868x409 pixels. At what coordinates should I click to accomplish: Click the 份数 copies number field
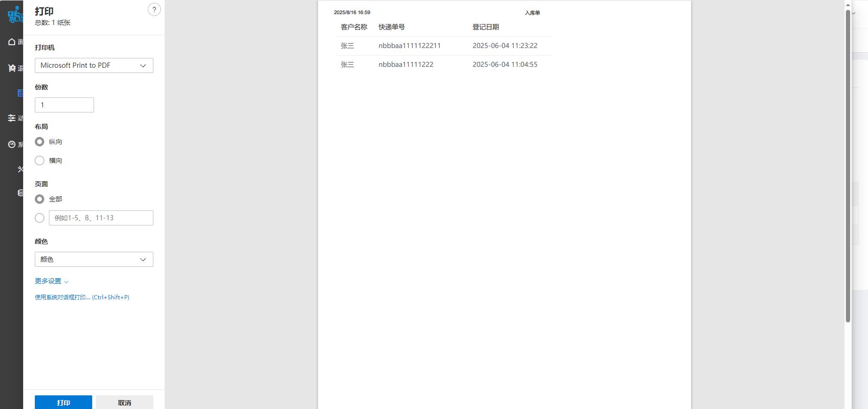[64, 105]
